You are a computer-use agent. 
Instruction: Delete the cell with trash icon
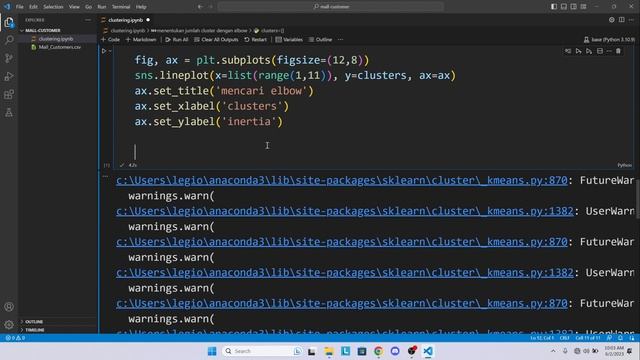[618, 51]
